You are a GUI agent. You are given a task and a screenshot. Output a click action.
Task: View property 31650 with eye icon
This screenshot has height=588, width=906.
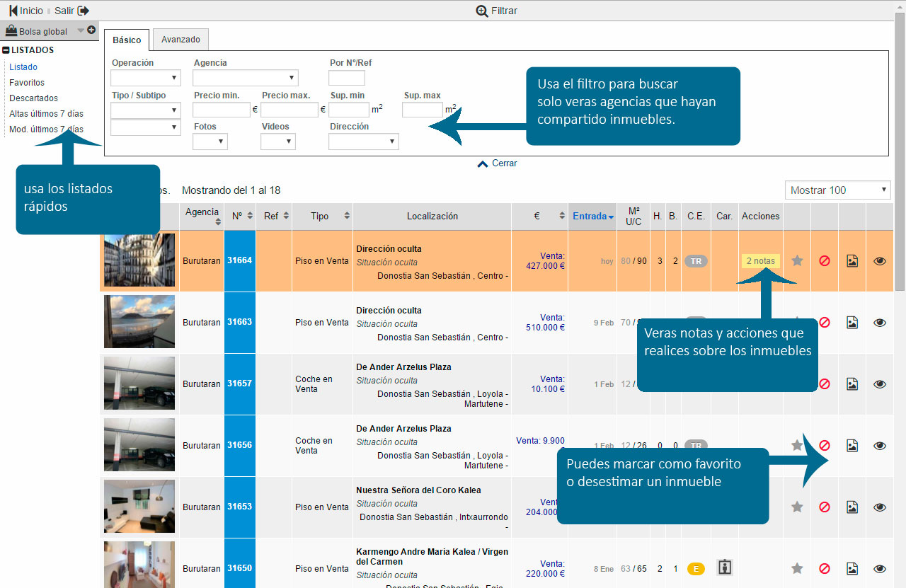(x=880, y=568)
